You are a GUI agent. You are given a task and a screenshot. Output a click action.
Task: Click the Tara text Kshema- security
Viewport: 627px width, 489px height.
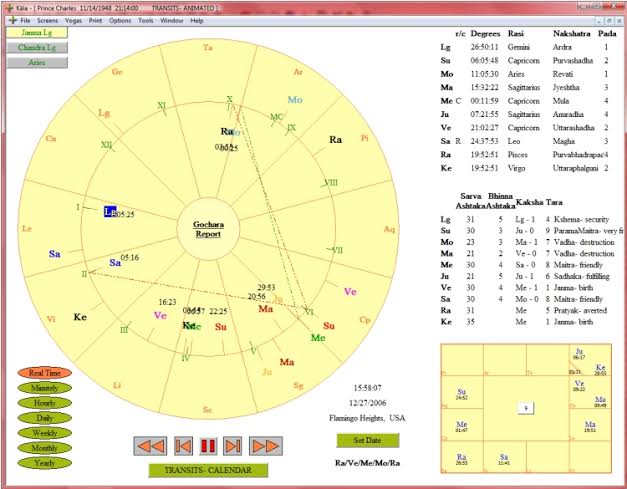(x=581, y=220)
